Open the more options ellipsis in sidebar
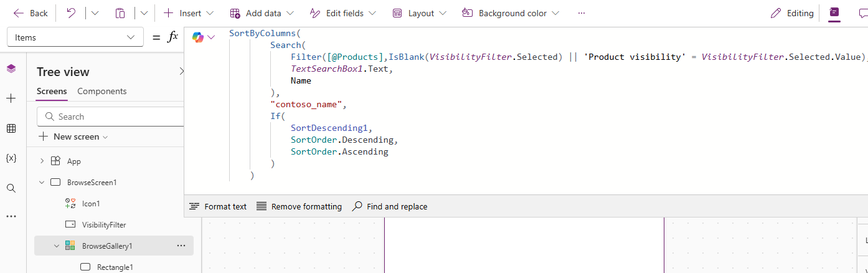The width and height of the screenshot is (868, 273). pyautogui.click(x=11, y=216)
